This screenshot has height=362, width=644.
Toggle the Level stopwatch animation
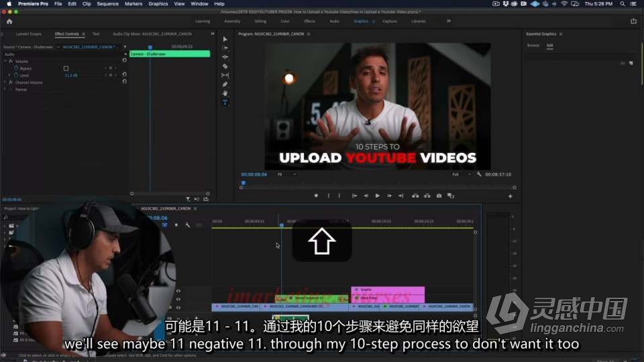[x=16, y=75]
